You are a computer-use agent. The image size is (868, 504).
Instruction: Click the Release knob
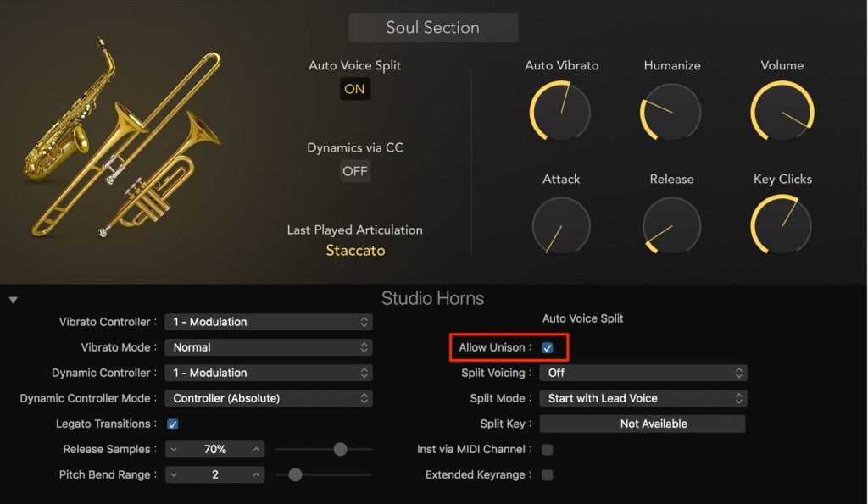click(670, 225)
